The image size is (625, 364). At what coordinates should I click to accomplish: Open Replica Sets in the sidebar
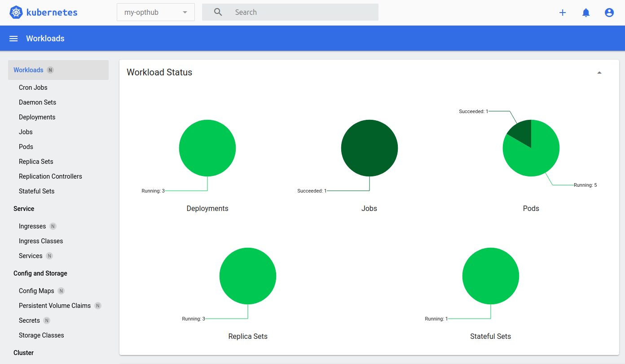pyautogui.click(x=36, y=162)
